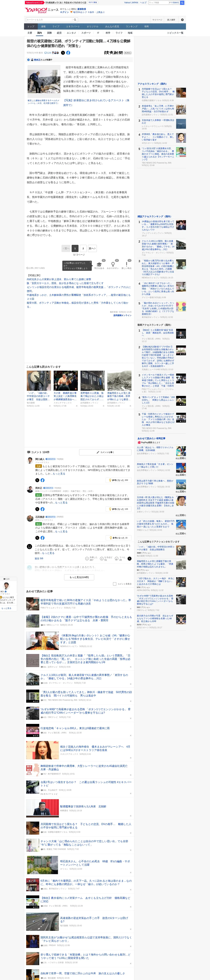Click the keyword search magnifier button
The width and height of the screenshot is (210, 980).
pyautogui.click(x=75, y=20)
